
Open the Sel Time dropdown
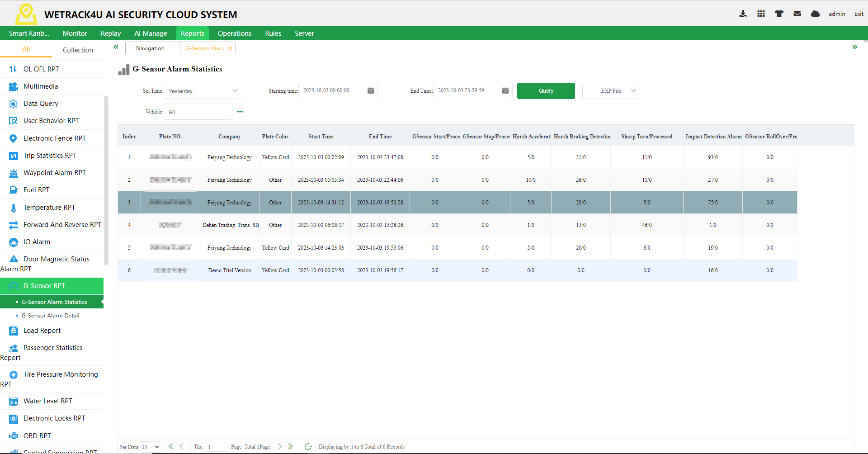coord(203,90)
